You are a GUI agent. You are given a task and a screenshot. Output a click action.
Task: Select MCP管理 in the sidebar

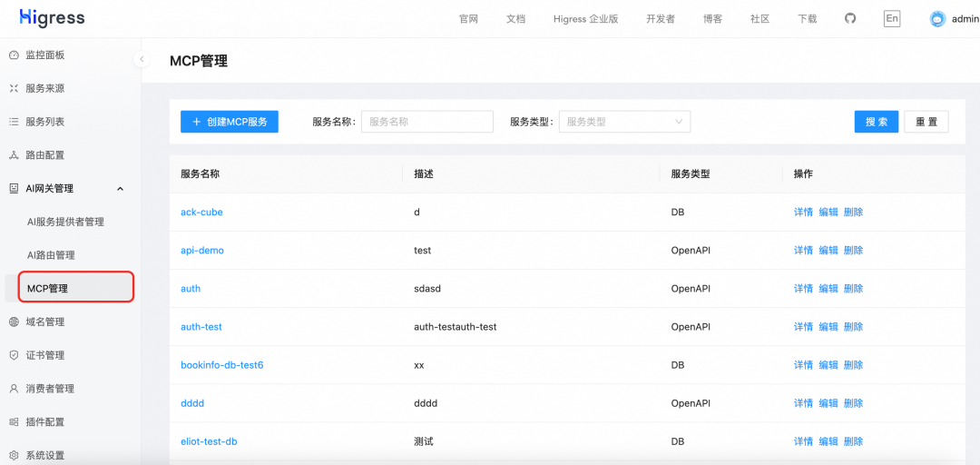coord(47,289)
